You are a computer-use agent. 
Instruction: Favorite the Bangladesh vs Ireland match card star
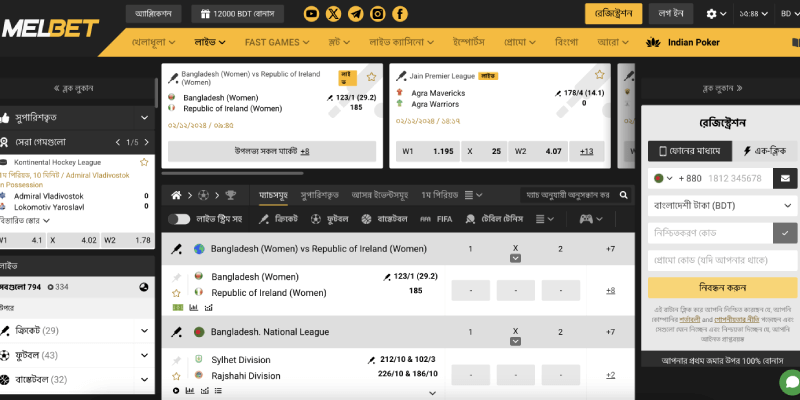point(372,76)
